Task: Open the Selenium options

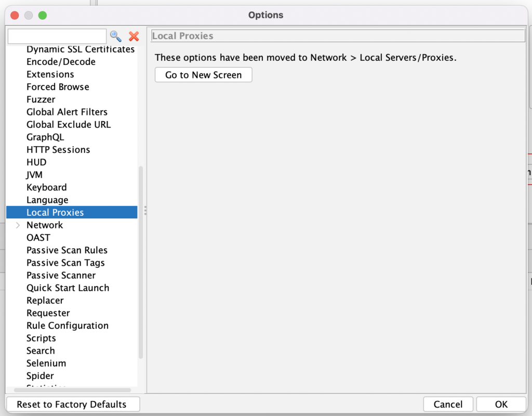Action: pyautogui.click(x=46, y=363)
